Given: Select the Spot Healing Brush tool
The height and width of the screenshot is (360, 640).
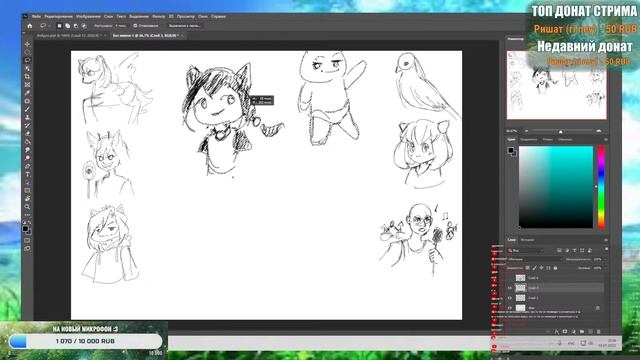Looking at the screenshot, I should [x=27, y=101].
